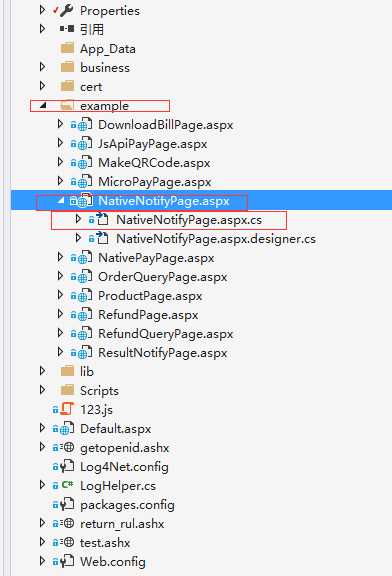
Task: Click the App_Data folder icon
Action: point(67,48)
